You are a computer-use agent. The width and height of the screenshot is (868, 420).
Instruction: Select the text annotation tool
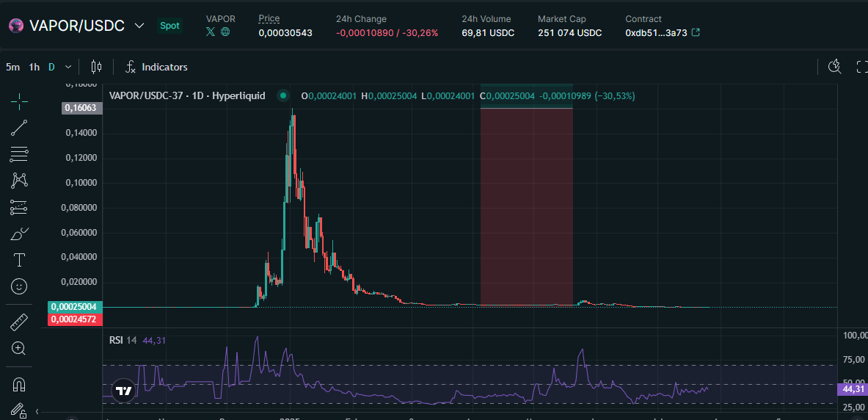tap(19, 260)
